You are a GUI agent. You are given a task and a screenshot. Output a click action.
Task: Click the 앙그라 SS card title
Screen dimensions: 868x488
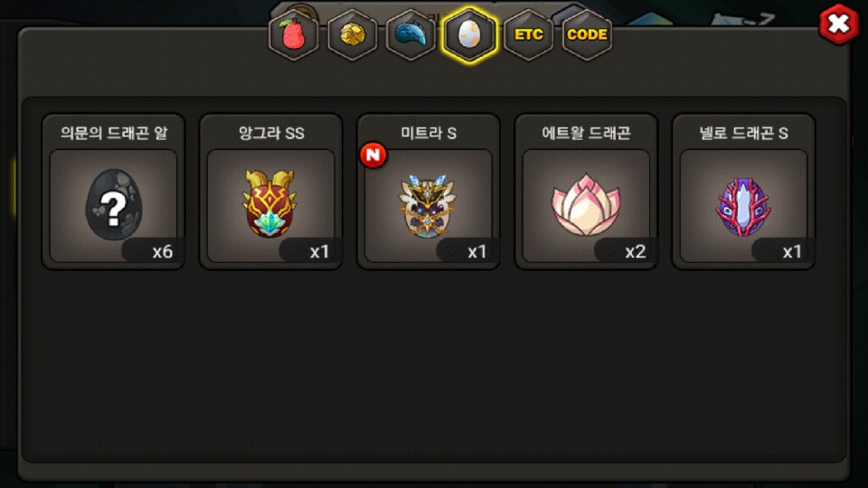click(x=271, y=133)
